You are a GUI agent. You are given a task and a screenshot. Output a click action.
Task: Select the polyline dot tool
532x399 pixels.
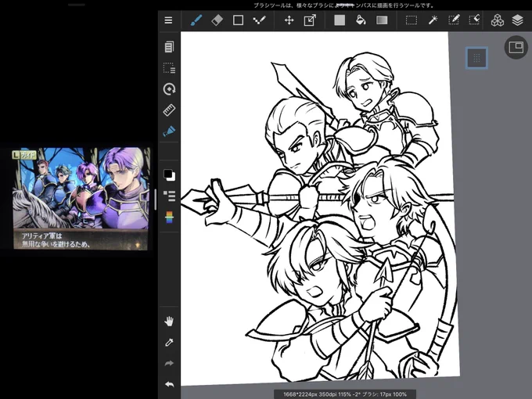259,20
